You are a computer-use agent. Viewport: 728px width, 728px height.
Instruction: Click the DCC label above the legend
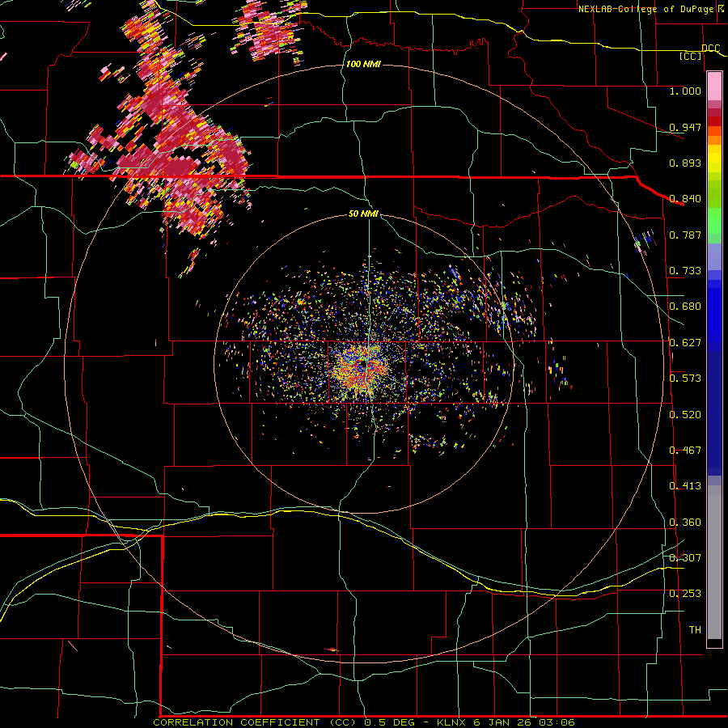pos(710,48)
